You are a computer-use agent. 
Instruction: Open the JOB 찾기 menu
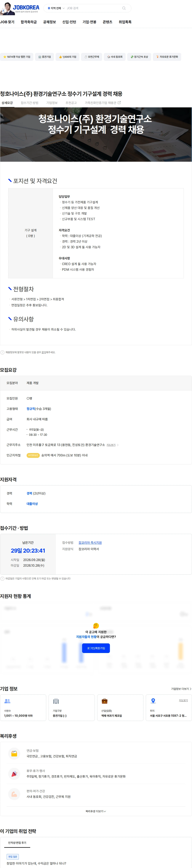tap(7, 22)
